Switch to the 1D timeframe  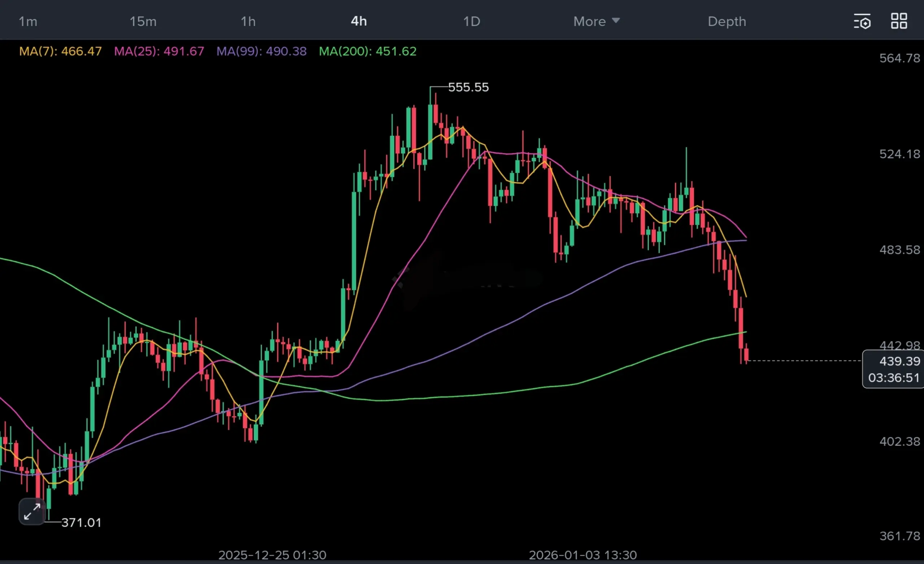pyautogui.click(x=472, y=21)
